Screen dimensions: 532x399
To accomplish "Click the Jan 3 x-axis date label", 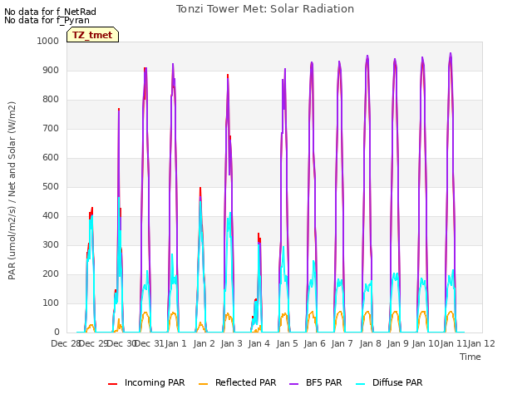I will click(x=232, y=343).
